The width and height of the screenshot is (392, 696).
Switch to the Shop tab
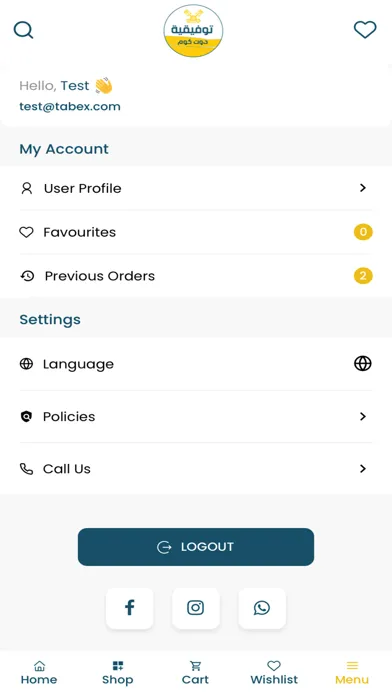click(x=118, y=673)
